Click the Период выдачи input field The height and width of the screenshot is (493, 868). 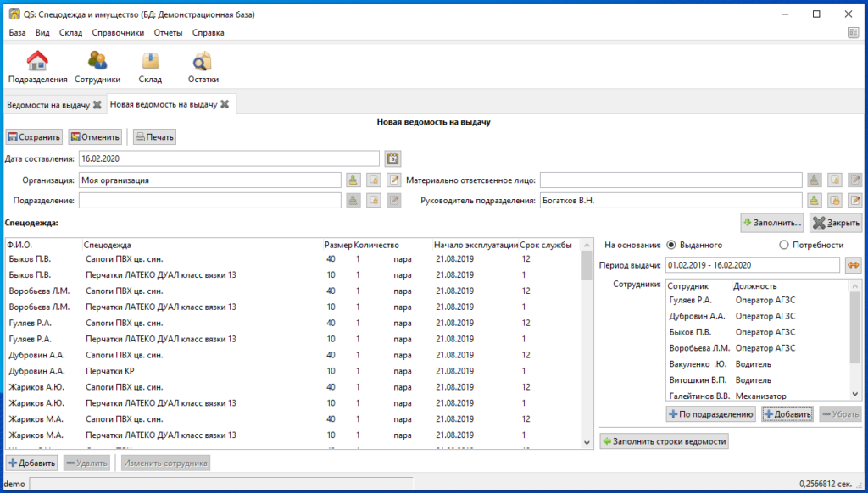click(x=753, y=265)
